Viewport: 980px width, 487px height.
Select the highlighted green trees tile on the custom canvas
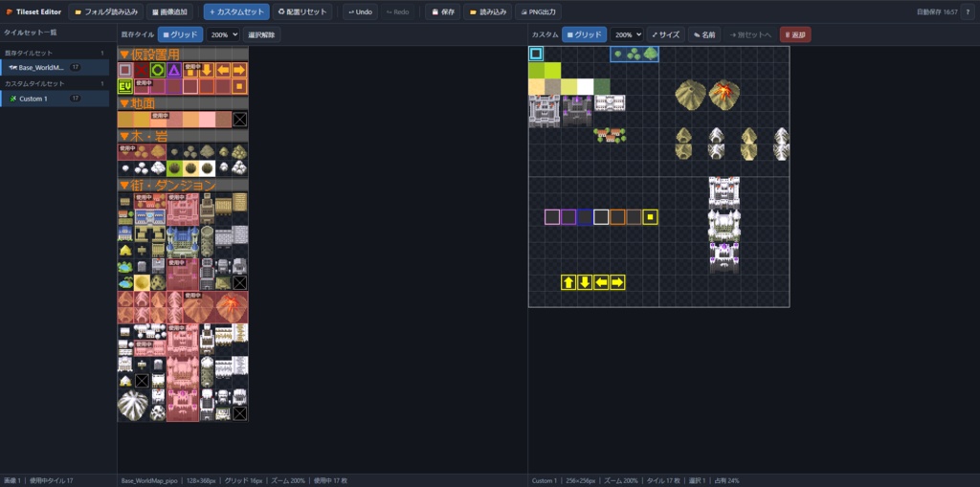pos(635,54)
